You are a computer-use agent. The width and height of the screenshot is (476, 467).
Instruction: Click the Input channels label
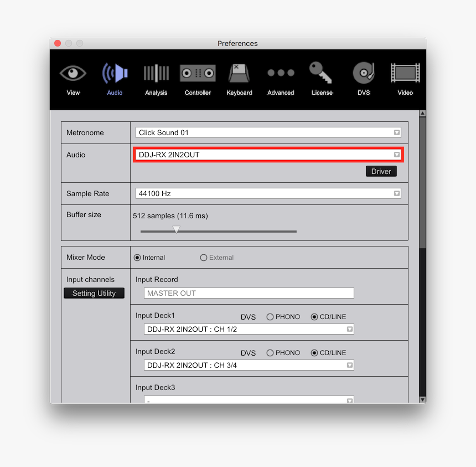pos(90,280)
